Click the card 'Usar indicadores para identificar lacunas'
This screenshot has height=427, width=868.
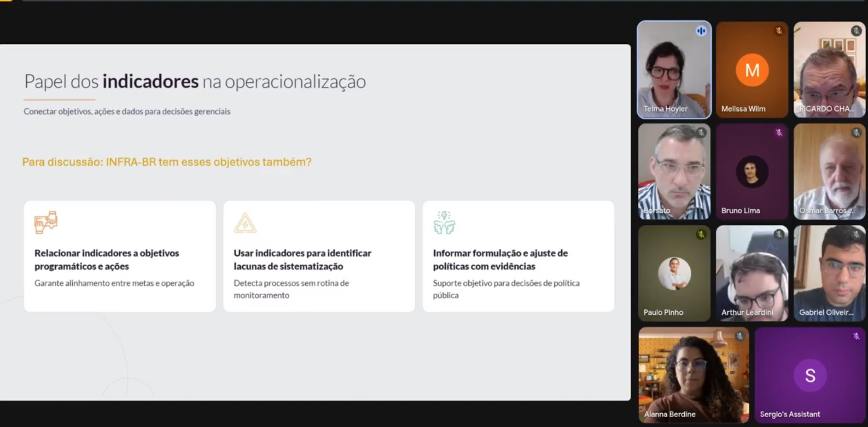coord(319,256)
